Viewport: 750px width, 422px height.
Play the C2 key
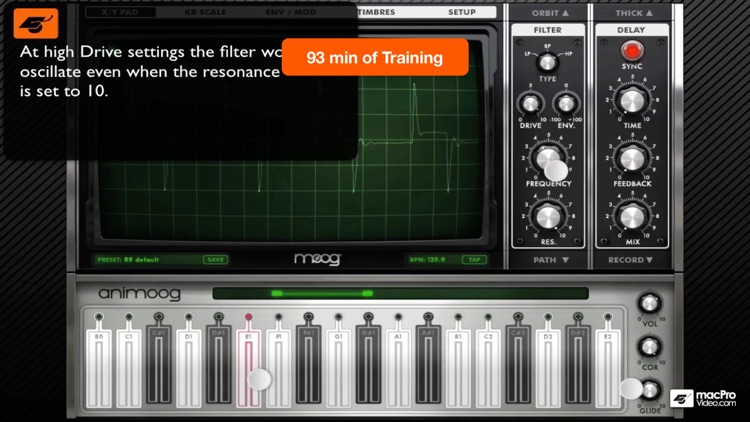coord(488,368)
